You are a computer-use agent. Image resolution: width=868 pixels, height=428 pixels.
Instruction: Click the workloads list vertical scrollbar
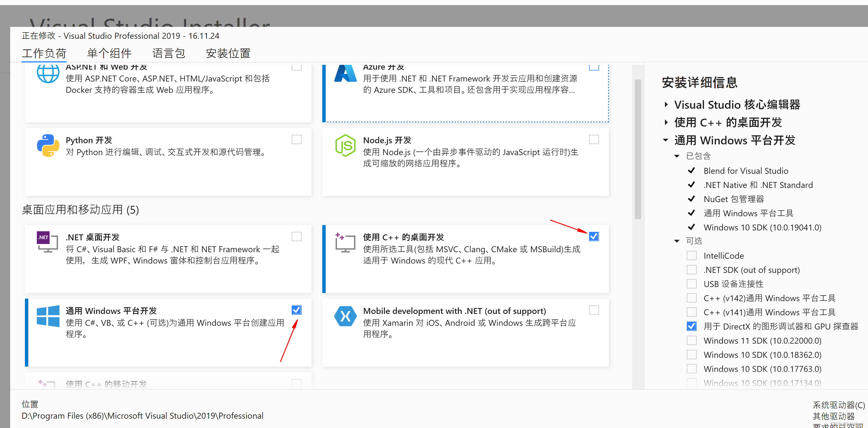coord(638,149)
